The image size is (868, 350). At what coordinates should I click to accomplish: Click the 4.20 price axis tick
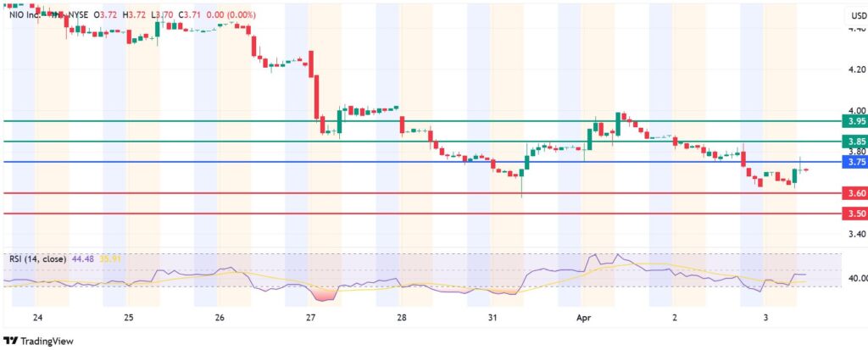[x=856, y=69]
